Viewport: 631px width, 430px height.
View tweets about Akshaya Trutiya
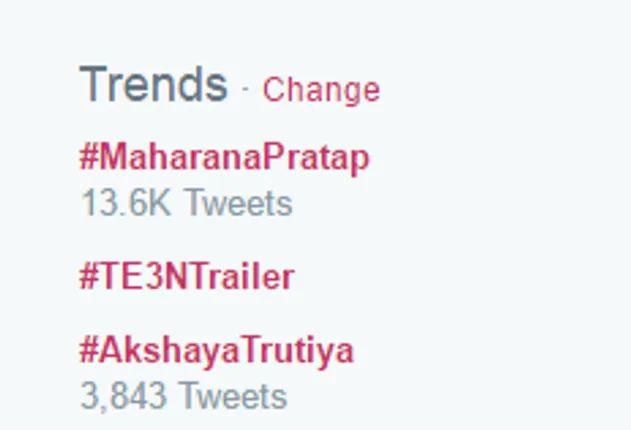coord(216,351)
